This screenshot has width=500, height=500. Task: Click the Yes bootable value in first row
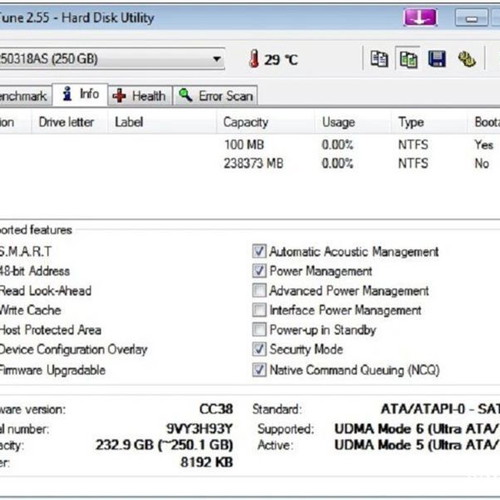click(x=484, y=145)
